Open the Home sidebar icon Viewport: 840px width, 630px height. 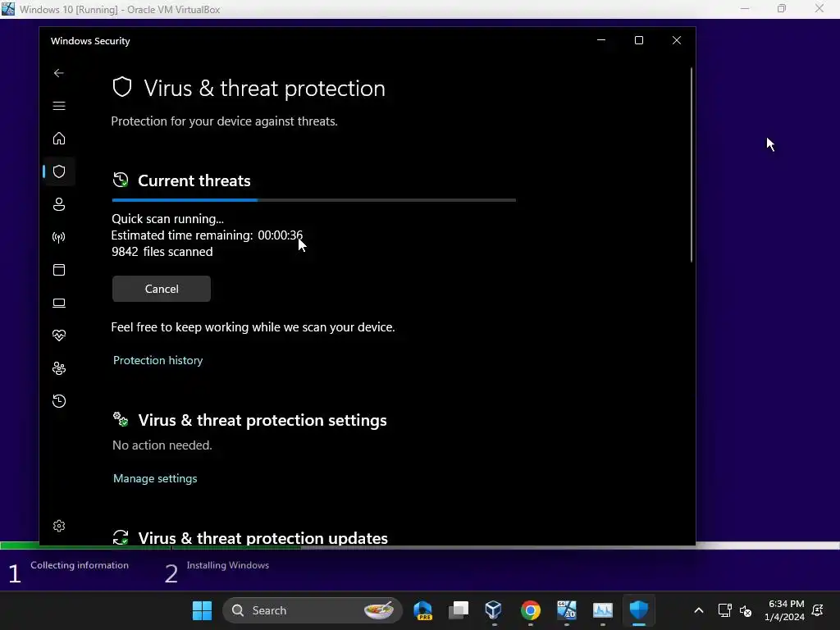pos(59,139)
